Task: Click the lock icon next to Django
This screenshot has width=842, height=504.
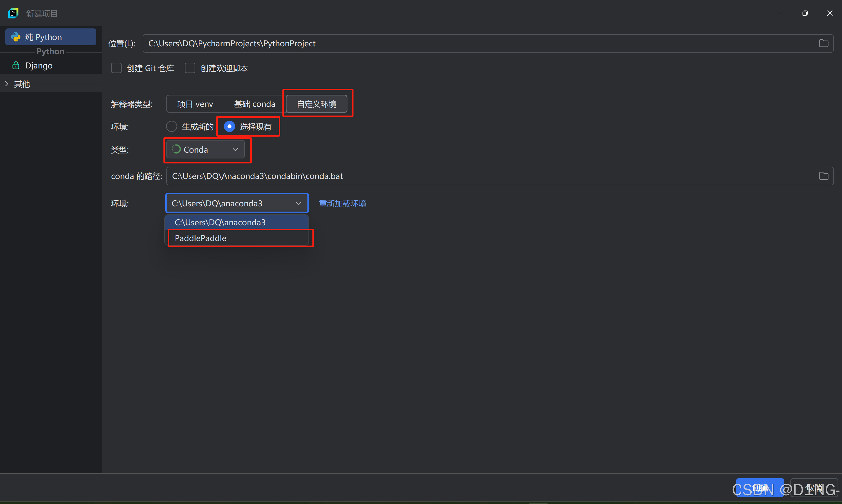Action: coord(16,65)
